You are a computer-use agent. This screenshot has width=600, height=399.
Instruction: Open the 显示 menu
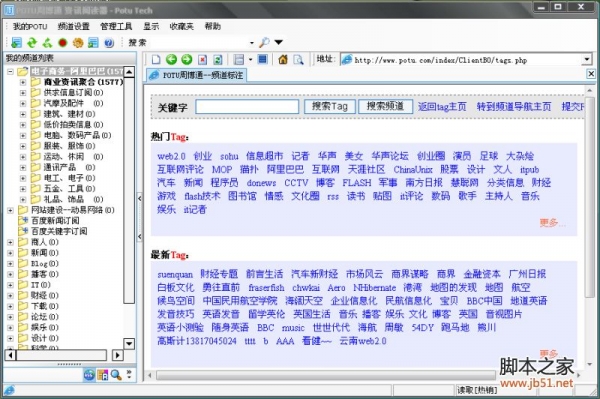click(151, 26)
